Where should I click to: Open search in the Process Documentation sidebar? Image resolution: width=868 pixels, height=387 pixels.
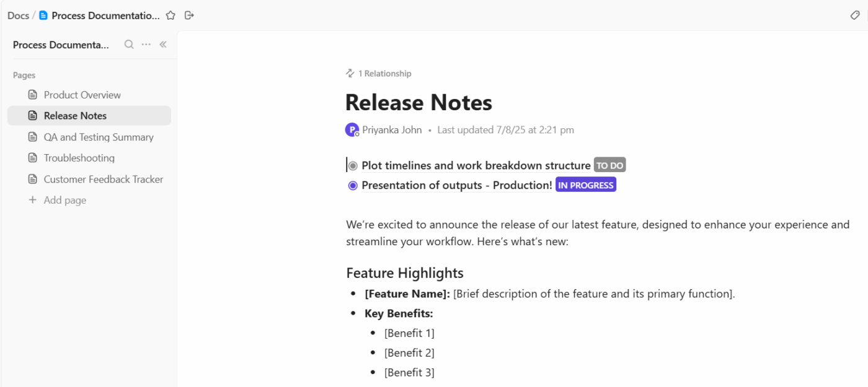[129, 44]
